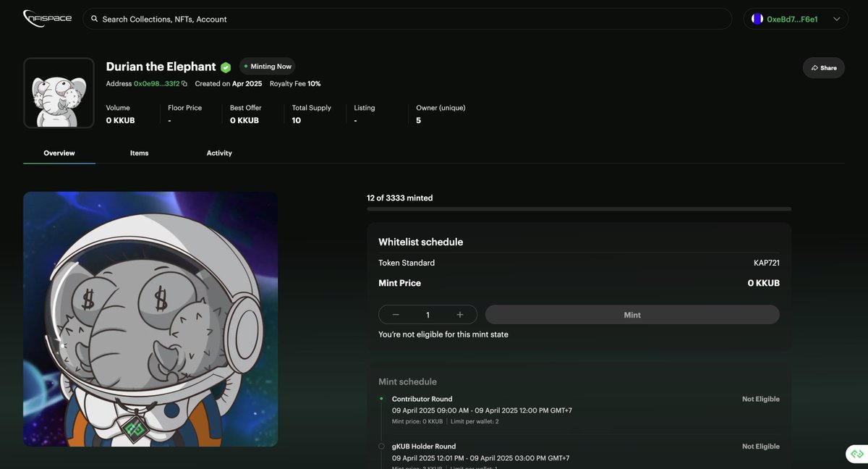Click the Mint button
This screenshot has width=868, height=469.
coord(632,315)
